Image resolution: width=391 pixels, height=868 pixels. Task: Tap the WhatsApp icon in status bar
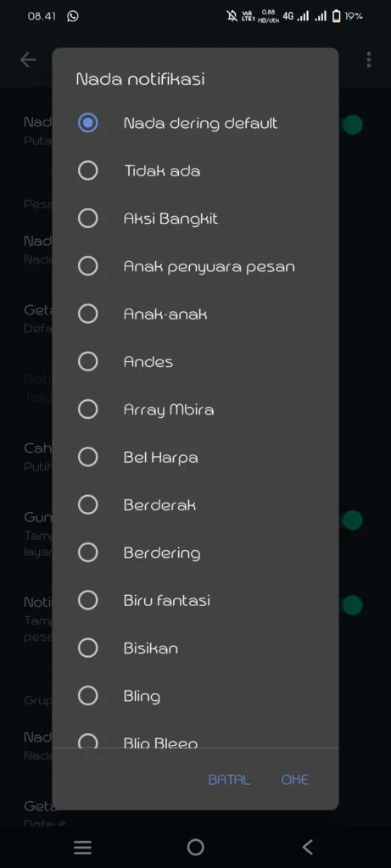(x=73, y=16)
